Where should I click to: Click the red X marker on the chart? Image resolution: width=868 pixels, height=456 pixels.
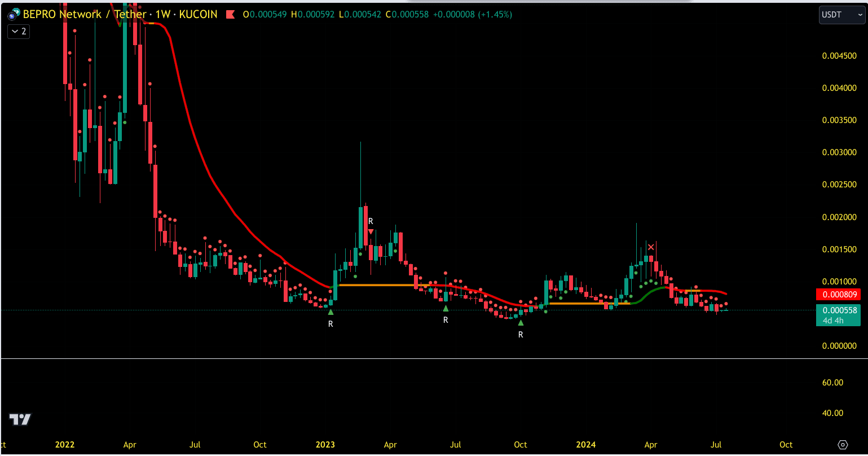(651, 247)
